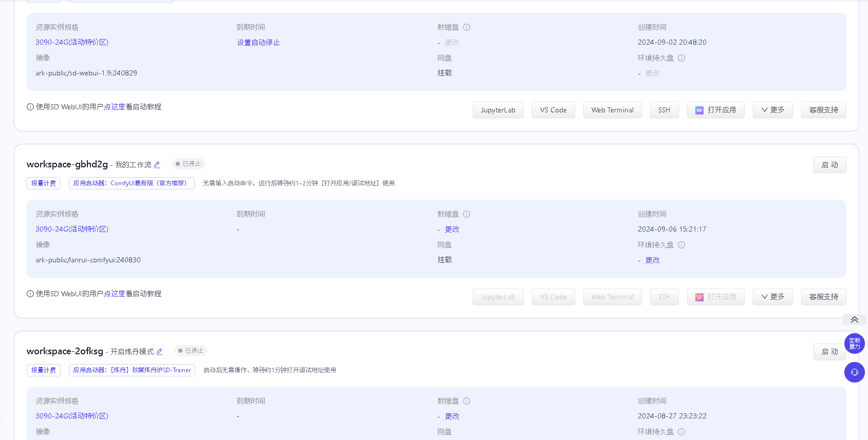Click 打开应用 button with SD icon
This screenshot has width=868, height=440.
coord(715,110)
